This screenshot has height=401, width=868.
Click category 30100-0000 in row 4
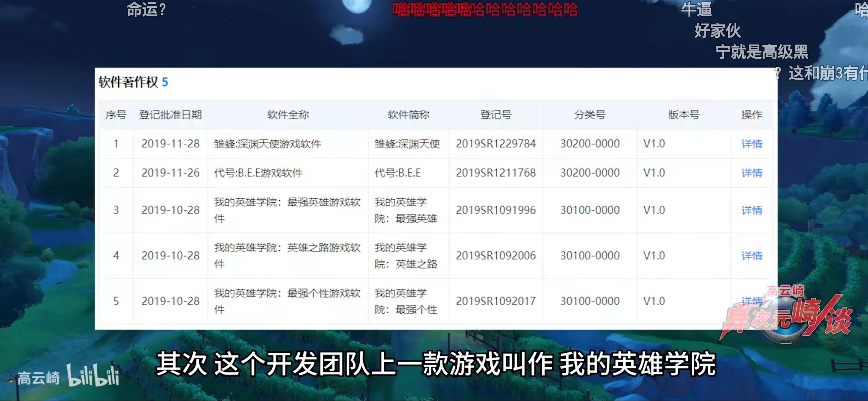click(x=590, y=256)
